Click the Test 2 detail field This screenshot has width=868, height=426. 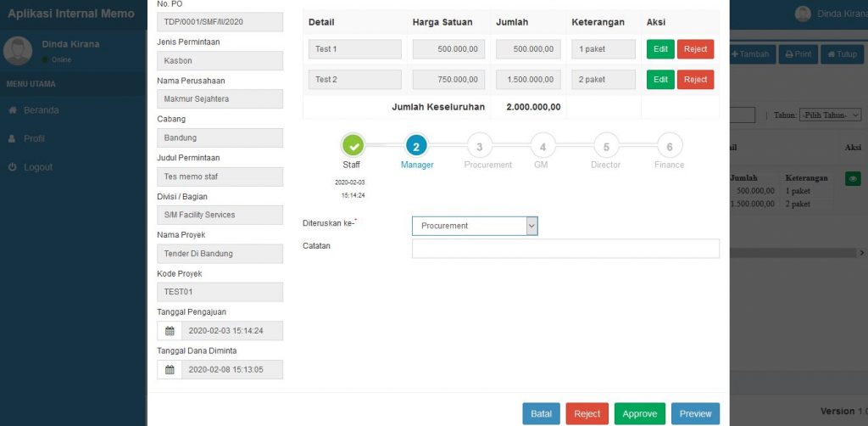click(x=355, y=80)
